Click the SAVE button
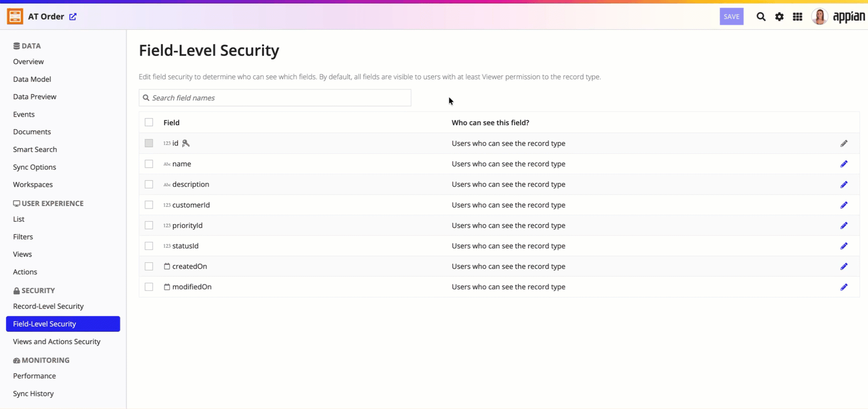 [731, 17]
